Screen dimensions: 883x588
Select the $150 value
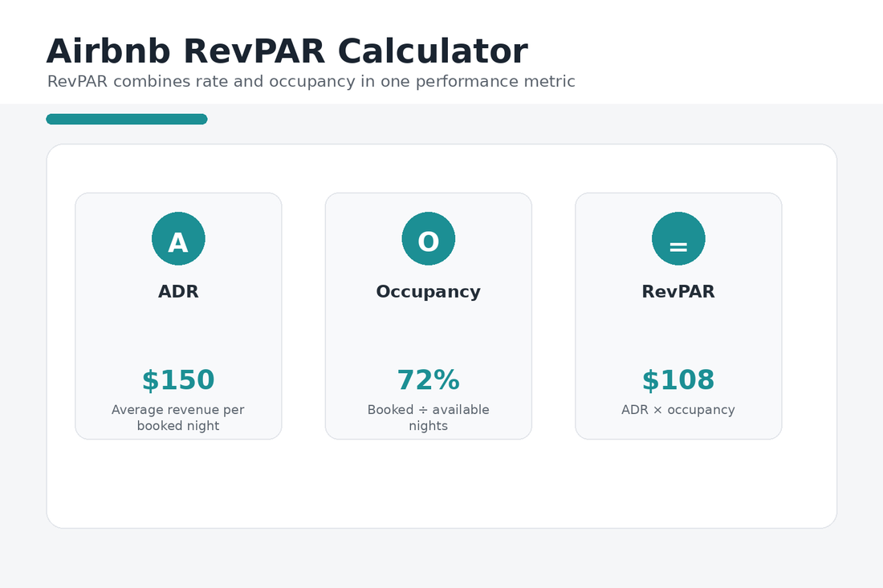[178, 379]
